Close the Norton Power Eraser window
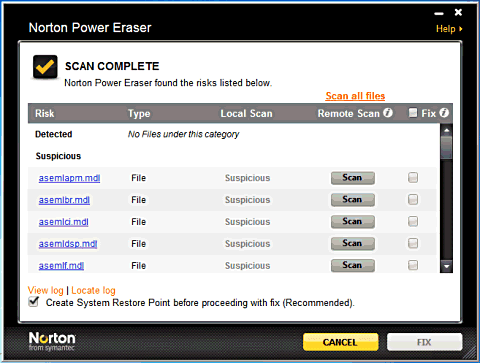This screenshot has height=363, width=480. [x=458, y=12]
